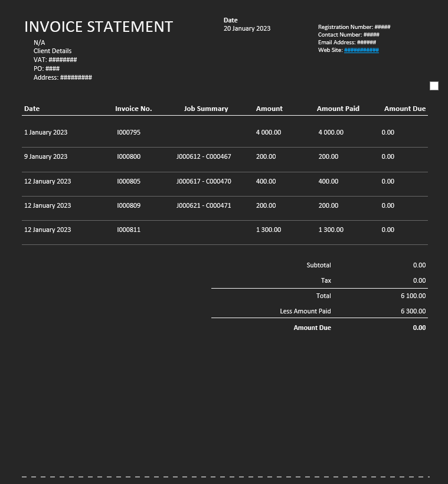
Task: Tick the small white checkbox at right edge
Action: point(434,86)
